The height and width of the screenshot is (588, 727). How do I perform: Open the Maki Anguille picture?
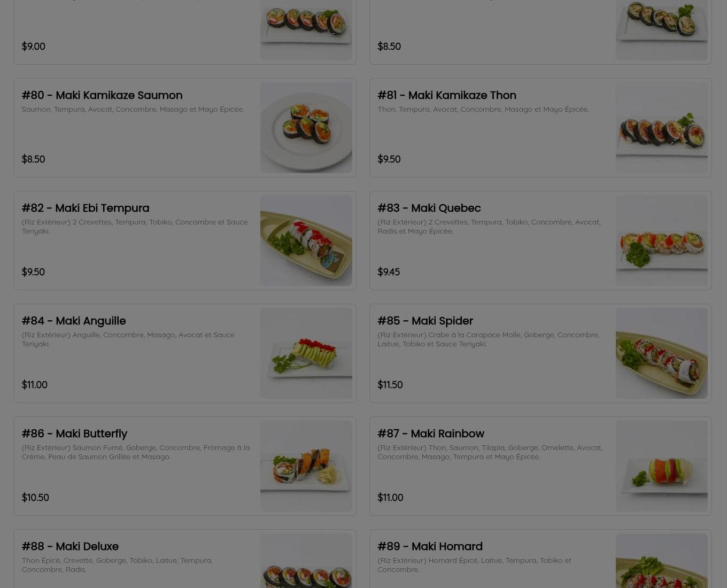pyautogui.click(x=306, y=353)
